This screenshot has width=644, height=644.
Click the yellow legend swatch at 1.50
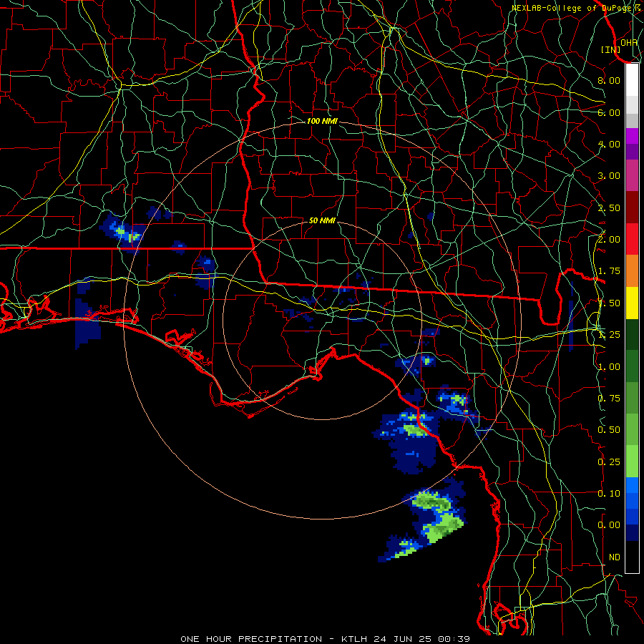632,303
